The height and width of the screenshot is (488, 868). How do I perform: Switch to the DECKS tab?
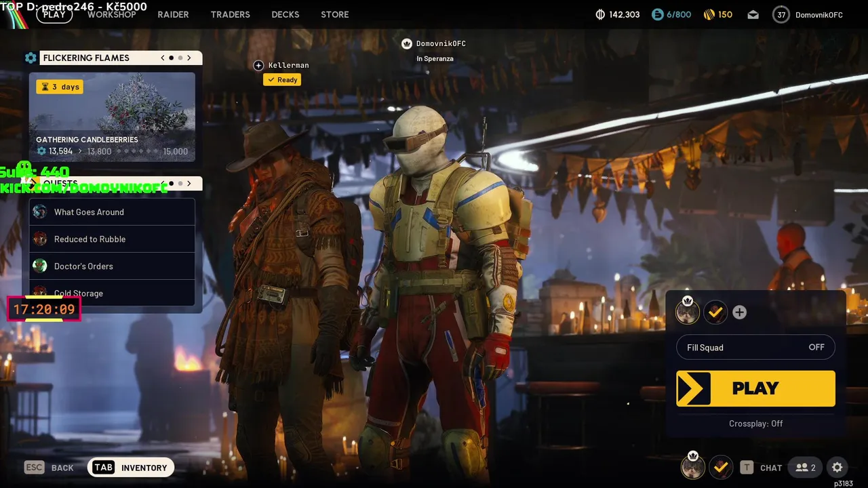(285, 14)
